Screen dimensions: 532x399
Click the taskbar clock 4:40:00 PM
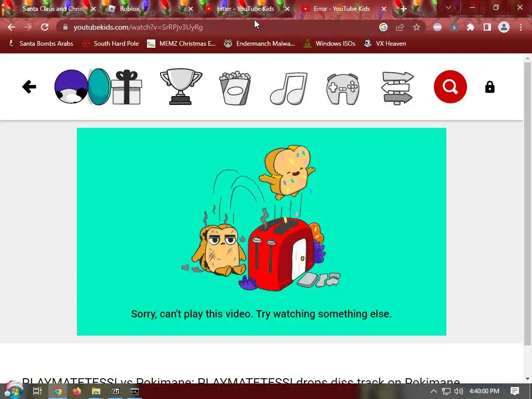484,391
